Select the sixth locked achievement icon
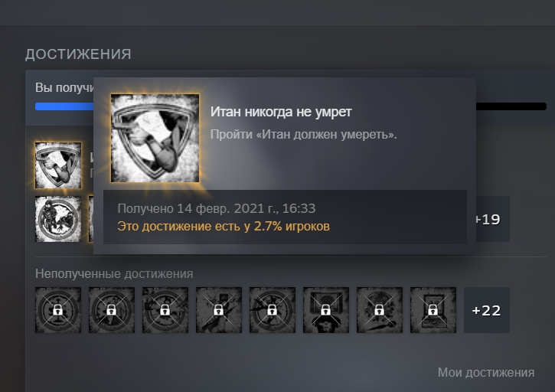This screenshot has width=555, height=392. pos(326,310)
